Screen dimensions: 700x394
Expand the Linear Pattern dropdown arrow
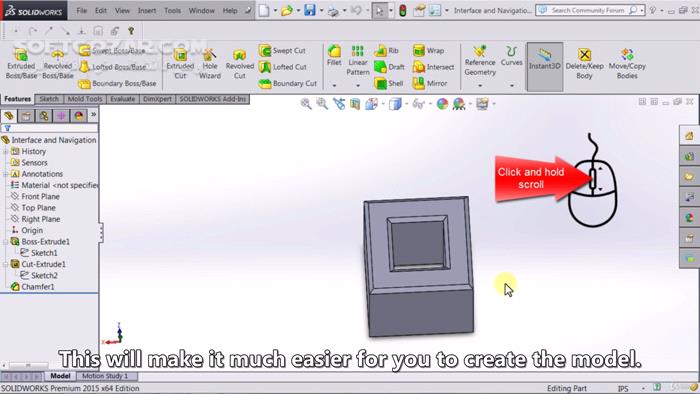(x=358, y=85)
